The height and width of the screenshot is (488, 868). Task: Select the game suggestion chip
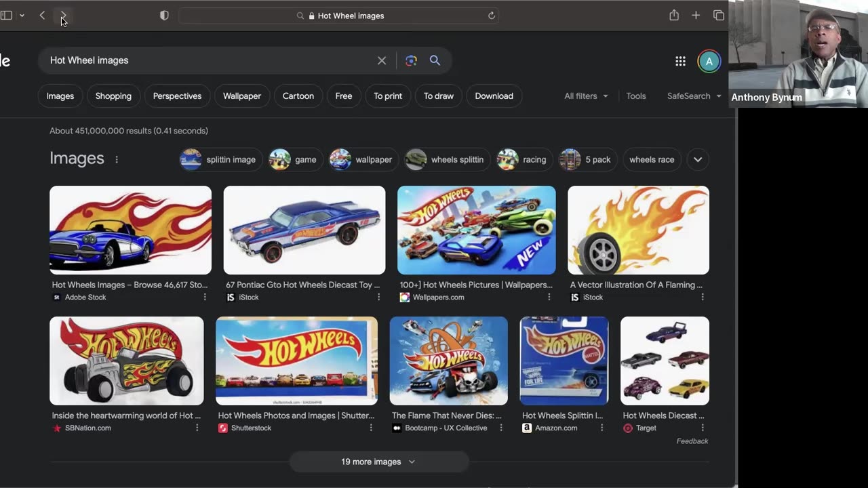click(296, 159)
